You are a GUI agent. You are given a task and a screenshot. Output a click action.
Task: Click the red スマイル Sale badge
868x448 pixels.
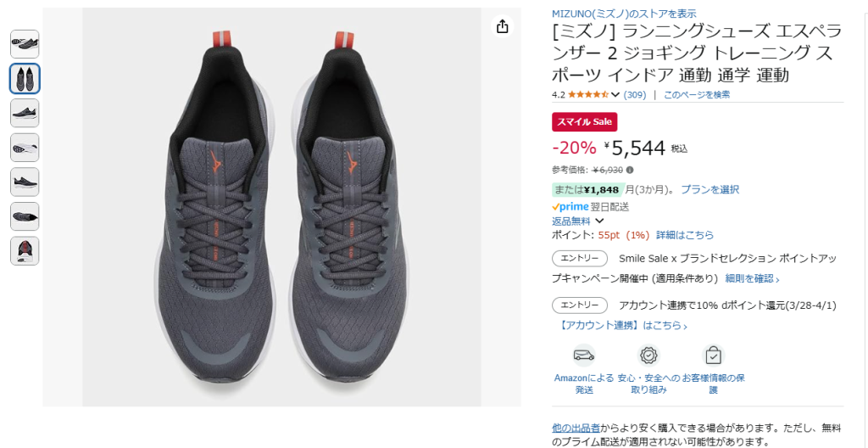click(584, 122)
